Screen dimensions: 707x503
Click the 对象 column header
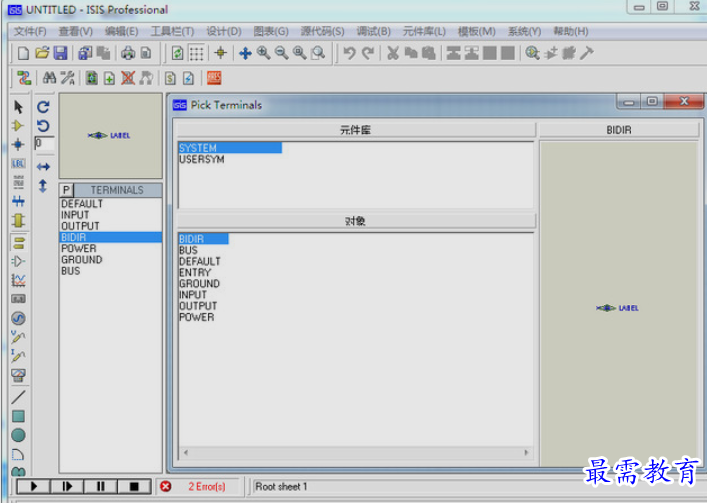pyautogui.click(x=356, y=221)
